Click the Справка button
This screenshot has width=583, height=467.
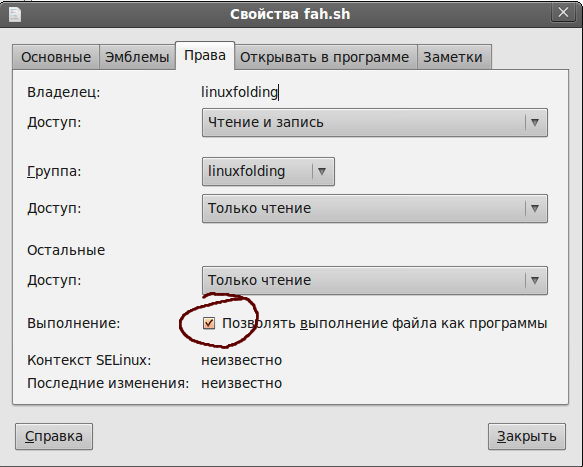point(54,437)
